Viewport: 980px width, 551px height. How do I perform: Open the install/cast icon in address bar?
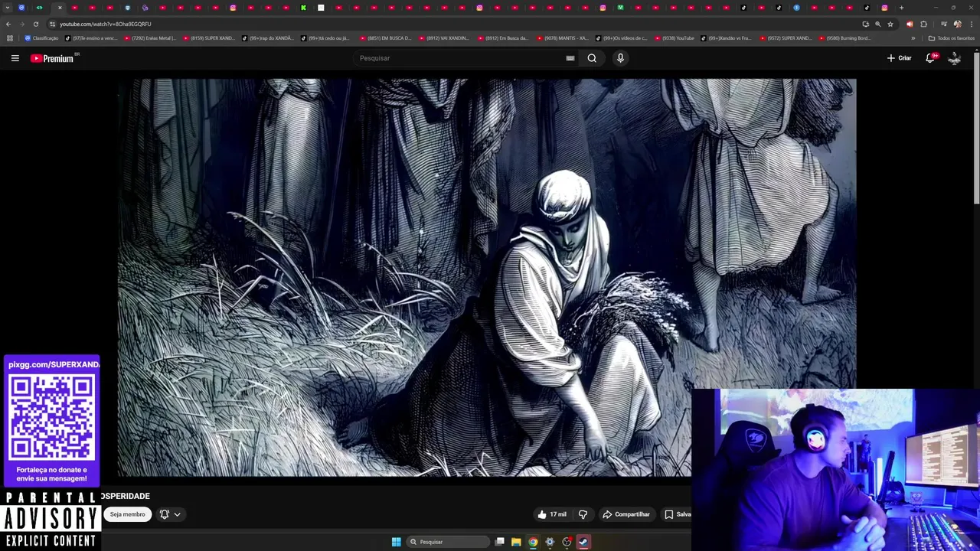click(865, 24)
